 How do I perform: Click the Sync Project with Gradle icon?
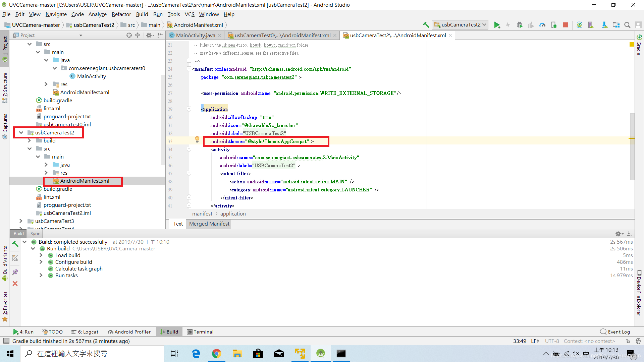point(579,25)
